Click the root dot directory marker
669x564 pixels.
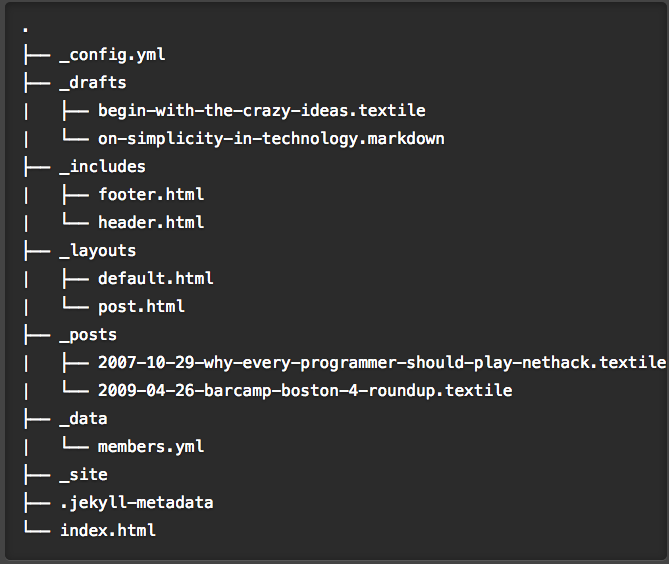pyautogui.click(x=26, y=29)
